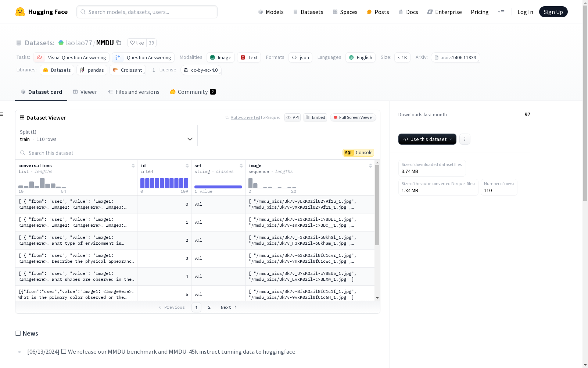Click the sort icon on conversations column
588x368 pixels.
coord(133,166)
